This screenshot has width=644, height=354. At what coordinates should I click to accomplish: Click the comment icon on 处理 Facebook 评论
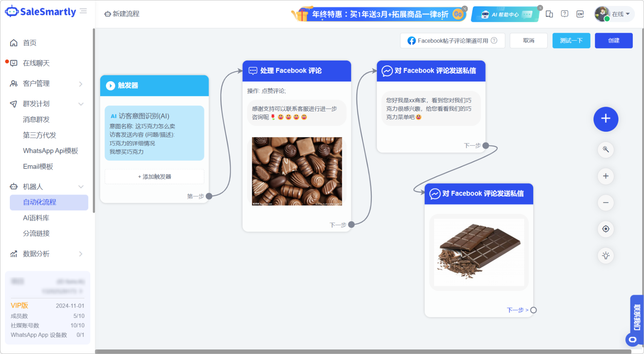point(253,71)
